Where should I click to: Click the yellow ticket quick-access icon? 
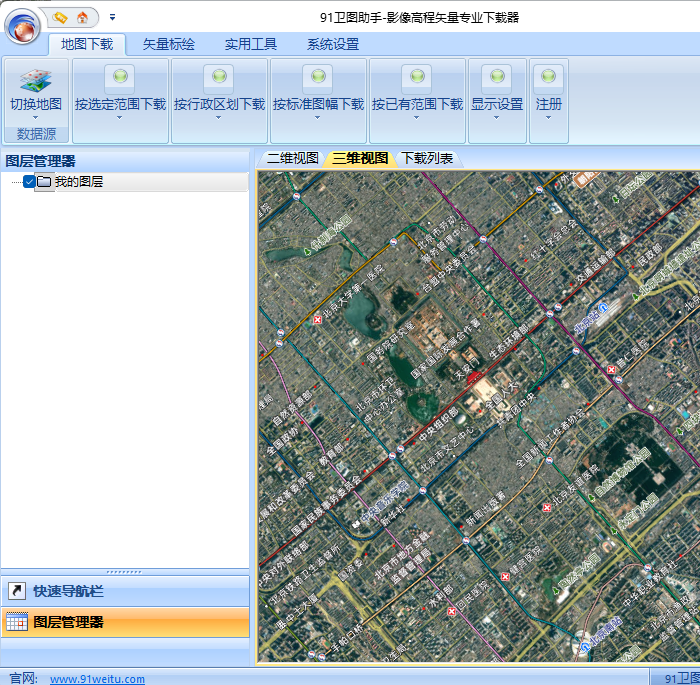[x=59, y=17]
